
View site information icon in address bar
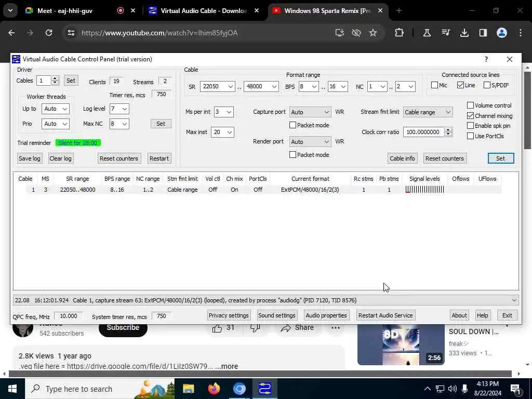pos(71,33)
